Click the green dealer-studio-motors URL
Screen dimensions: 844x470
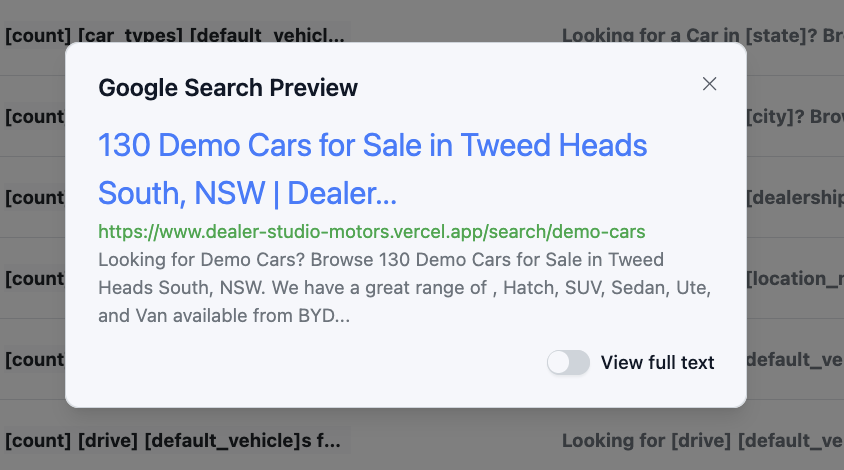pos(371,232)
